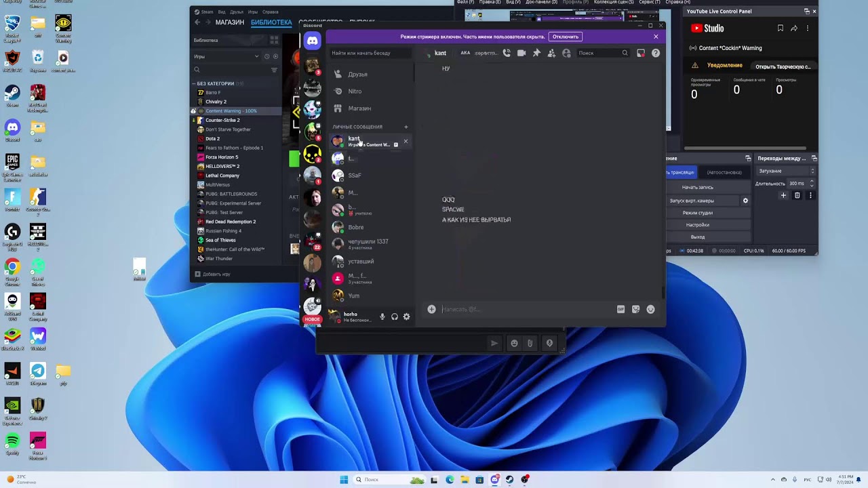Open Nitro in the Discord sidebar
Image resolution: width=868 pixels, height=488 pixels.
371,91
